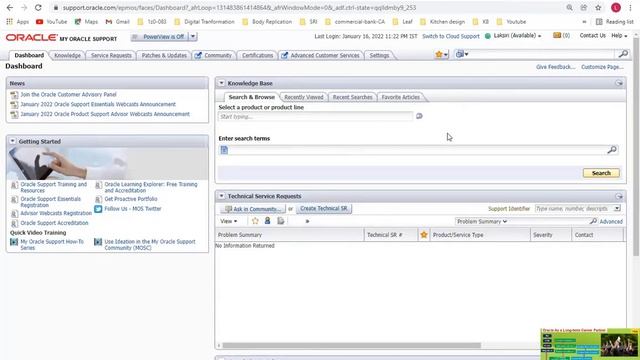Click the yellow Search button
The width and height of the screenshot is (640, 360).
[x=601, y=173]
